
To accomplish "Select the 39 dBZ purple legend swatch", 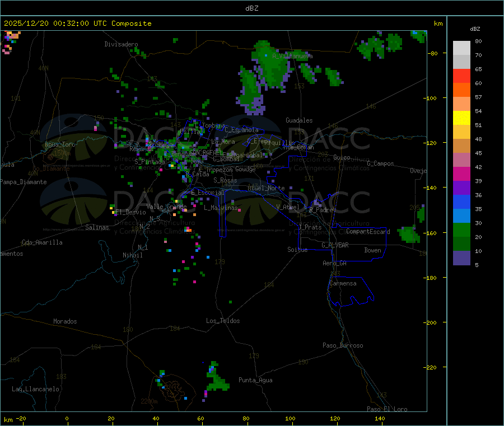I will point(461,188).
